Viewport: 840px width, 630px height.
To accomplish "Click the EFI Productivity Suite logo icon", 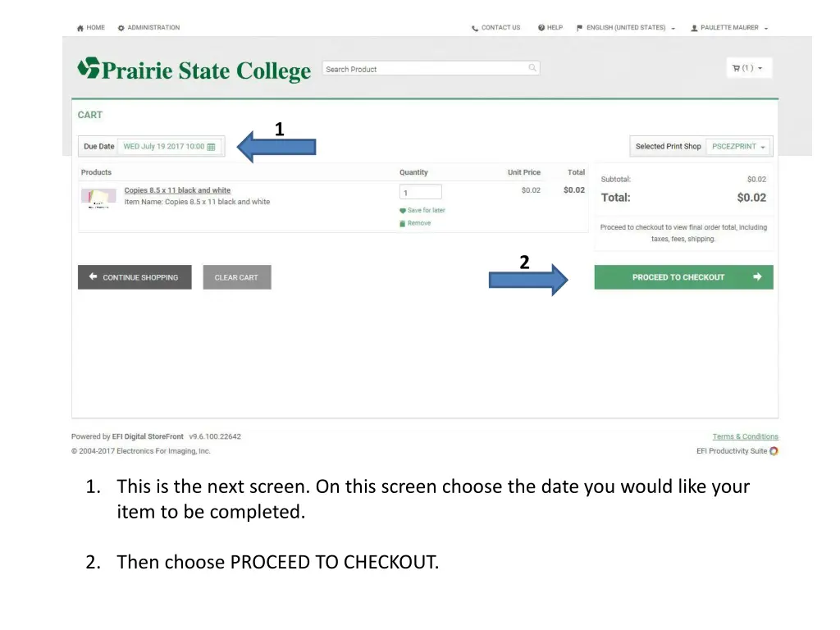I will (774, 451).
